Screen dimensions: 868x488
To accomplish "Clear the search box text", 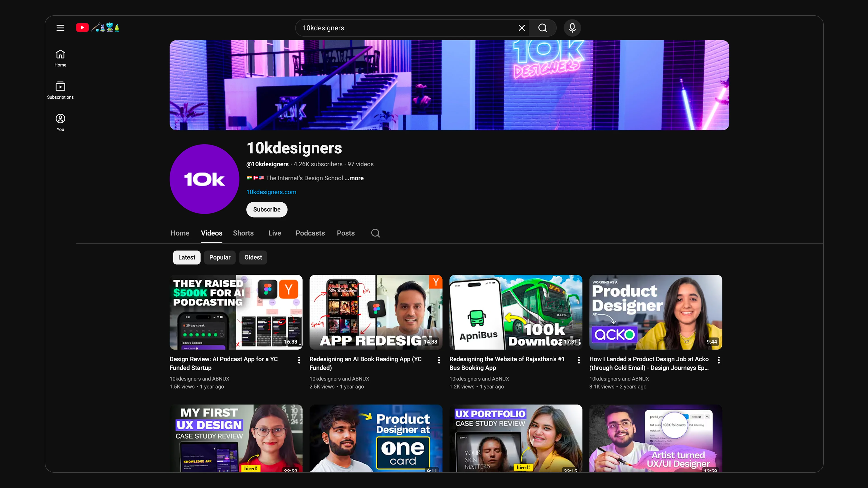I will (x=522, y=28).
